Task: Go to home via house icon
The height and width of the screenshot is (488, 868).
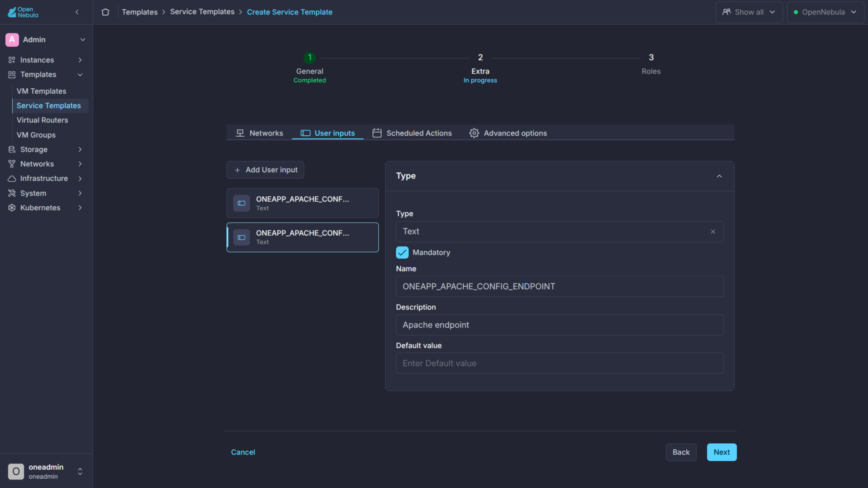Action: (x=105, y=12)
